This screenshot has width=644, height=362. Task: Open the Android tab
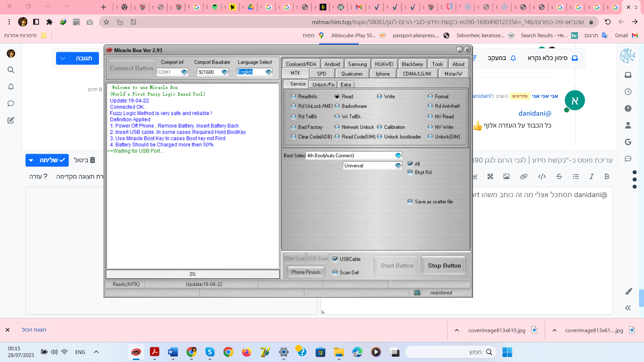332,64
